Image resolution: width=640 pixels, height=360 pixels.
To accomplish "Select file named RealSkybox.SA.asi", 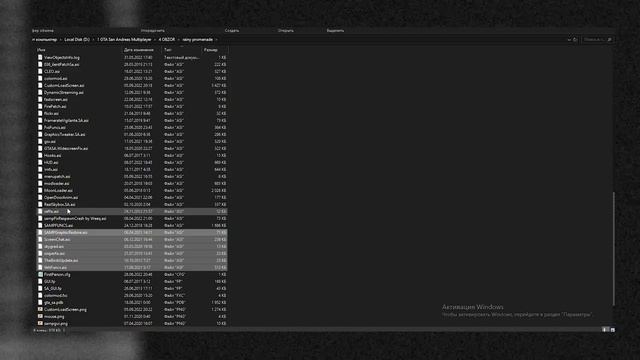I will [60, 204].
